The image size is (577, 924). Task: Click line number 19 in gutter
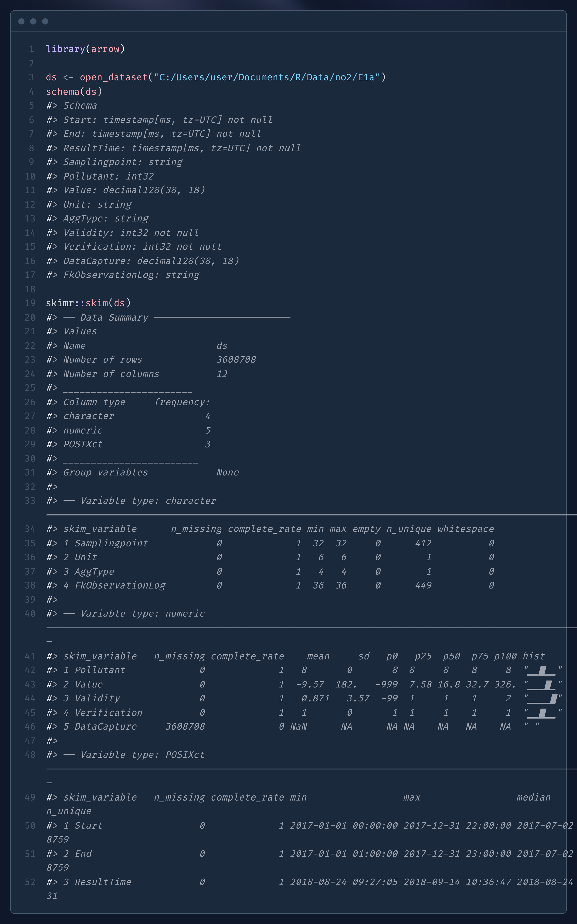pyautogui.click(x=30, y=303)
